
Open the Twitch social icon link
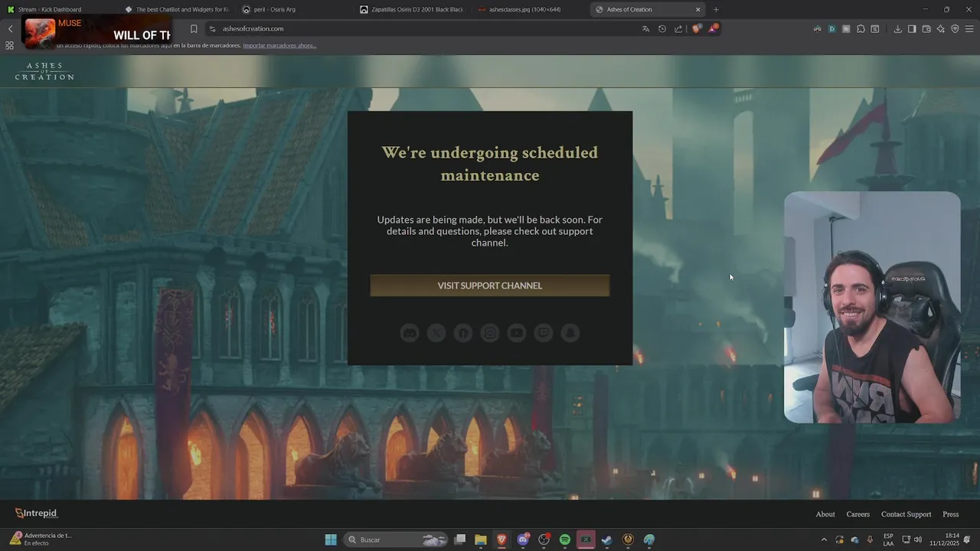544,333
